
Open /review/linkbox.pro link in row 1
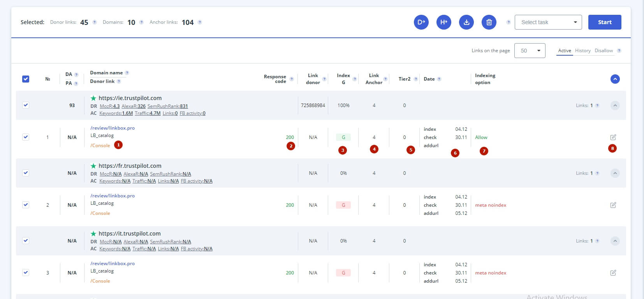click(x=113, y=128)
